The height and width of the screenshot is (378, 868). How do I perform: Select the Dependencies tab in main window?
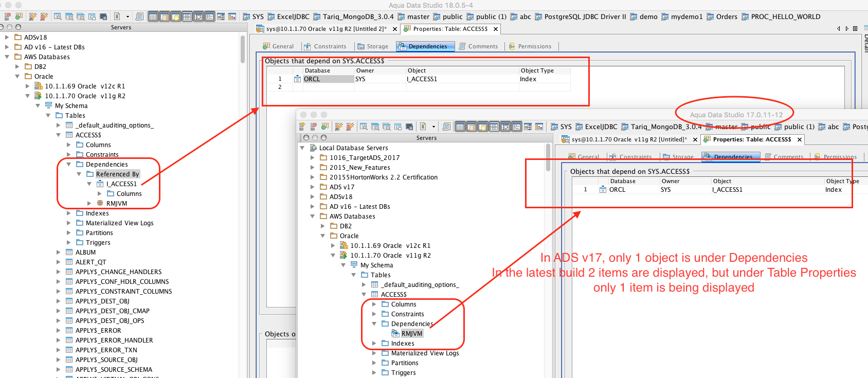click(425, 46)
